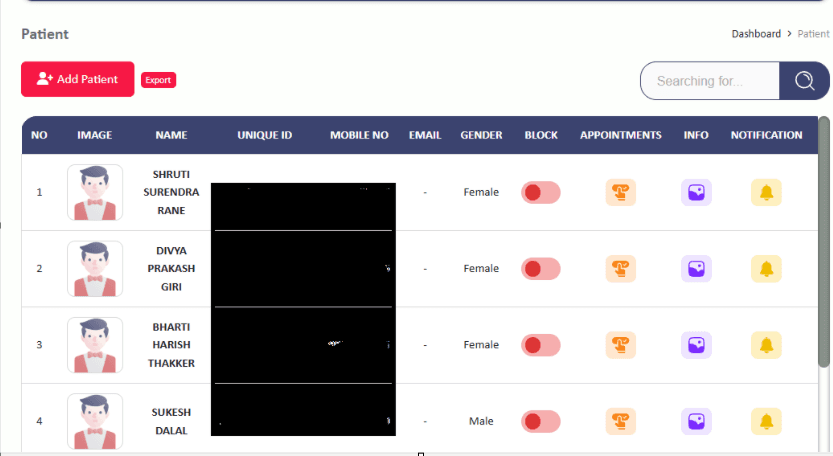Screen dimensions: 833x456
Task: Click the MOBILE NO column header
Action: [x=359, y=136]
